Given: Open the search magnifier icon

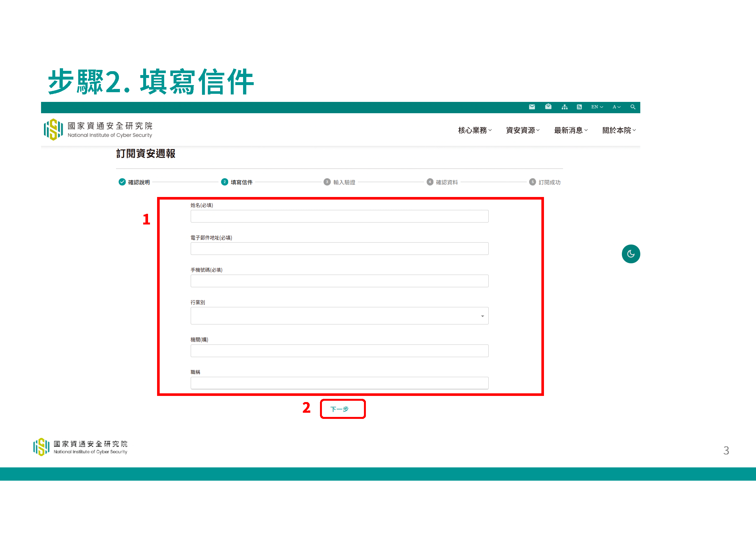Looking at the screenshot, I should (x=633, y=107).
